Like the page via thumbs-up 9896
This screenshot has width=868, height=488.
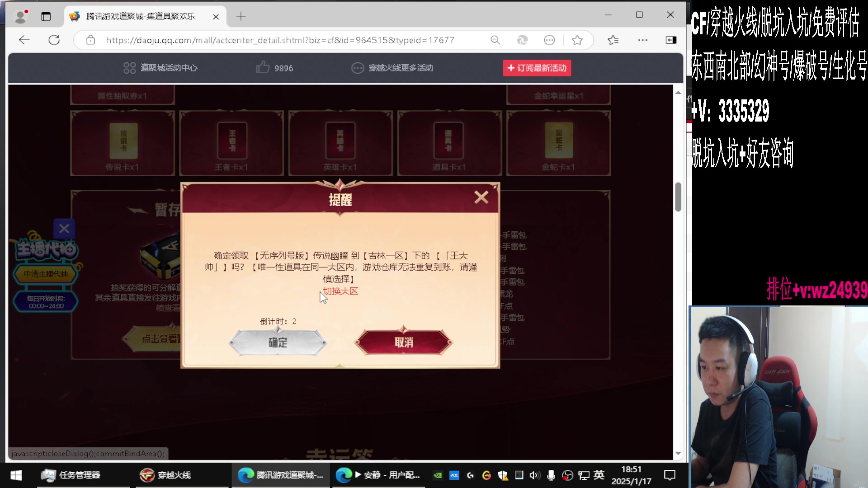[x=274, y=68]
